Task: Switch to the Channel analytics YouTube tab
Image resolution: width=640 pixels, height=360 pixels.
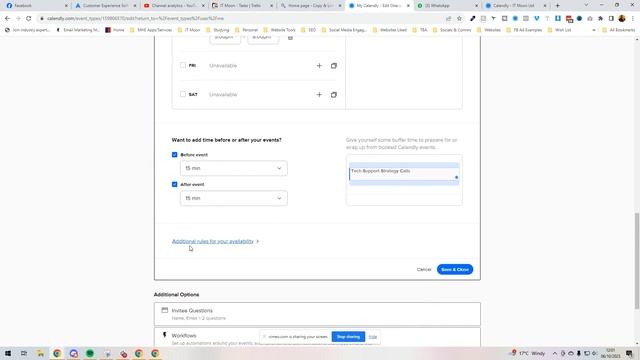Action: 173,6
